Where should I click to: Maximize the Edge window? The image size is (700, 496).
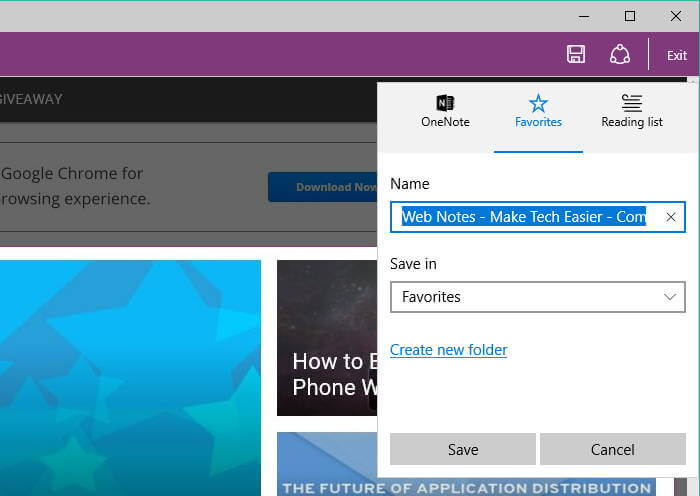pyautogui.click(x=630, y=17)
